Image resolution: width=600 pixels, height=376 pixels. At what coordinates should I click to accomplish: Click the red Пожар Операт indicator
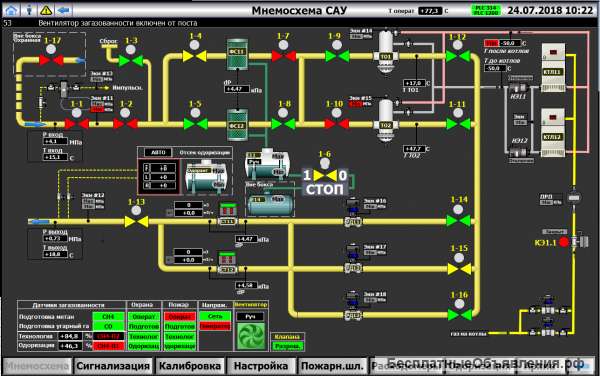pyautogui.click(x=180, y=317)
